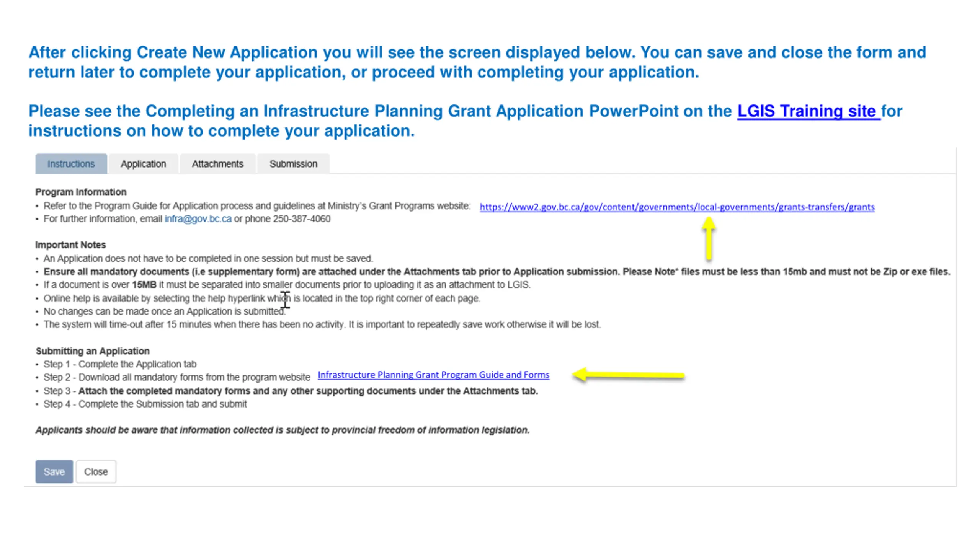Image resolution: width=980 pixels, height=551 pixels.
Task: Open the LGIS Training site link
Action: click(x=808, y=111)
